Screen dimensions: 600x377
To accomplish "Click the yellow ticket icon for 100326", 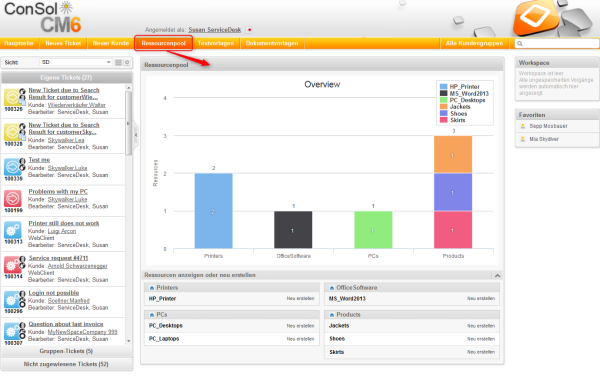I will 12,97.
